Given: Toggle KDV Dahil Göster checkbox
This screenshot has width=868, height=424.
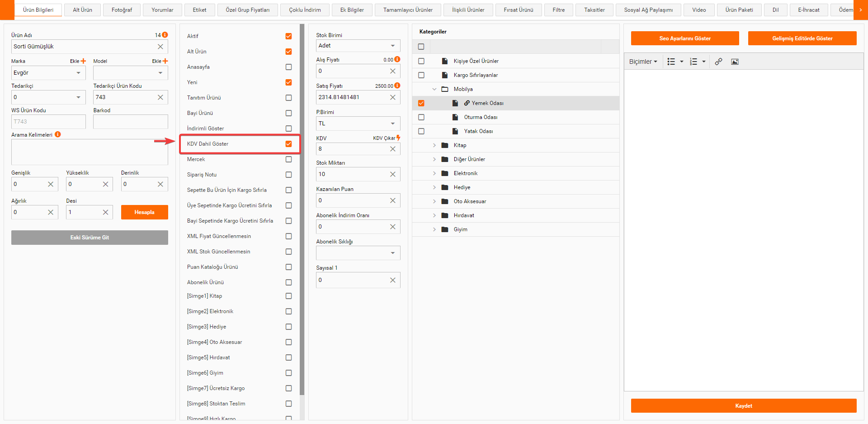Looking at the screenshot, I should tap(288, 144).
